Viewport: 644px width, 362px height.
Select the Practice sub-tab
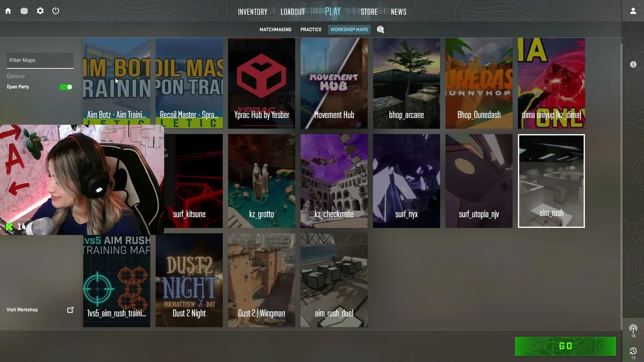pos(311,30)
